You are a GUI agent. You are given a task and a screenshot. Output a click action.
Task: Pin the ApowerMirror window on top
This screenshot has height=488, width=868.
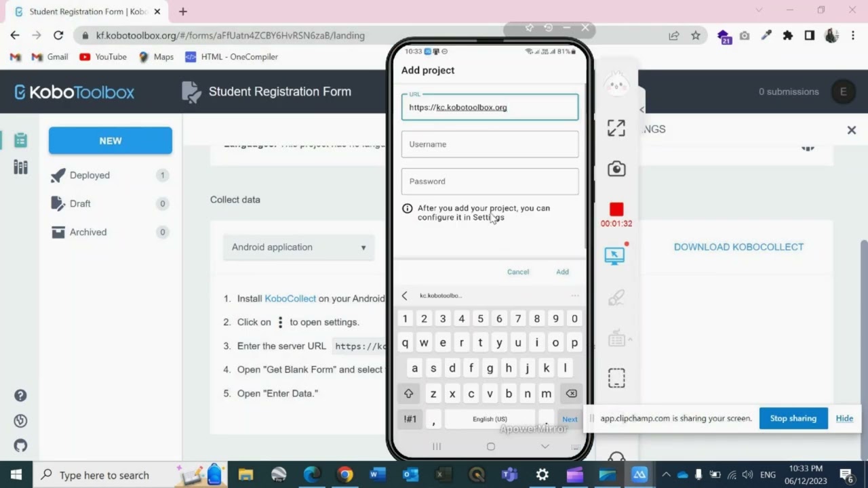[530, 28]
